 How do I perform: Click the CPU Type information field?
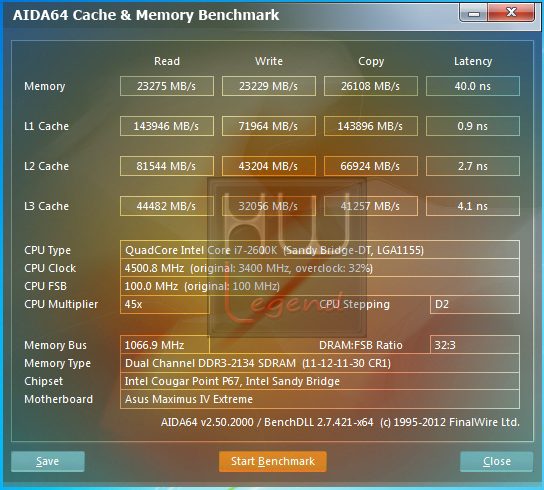coord(320,250)
